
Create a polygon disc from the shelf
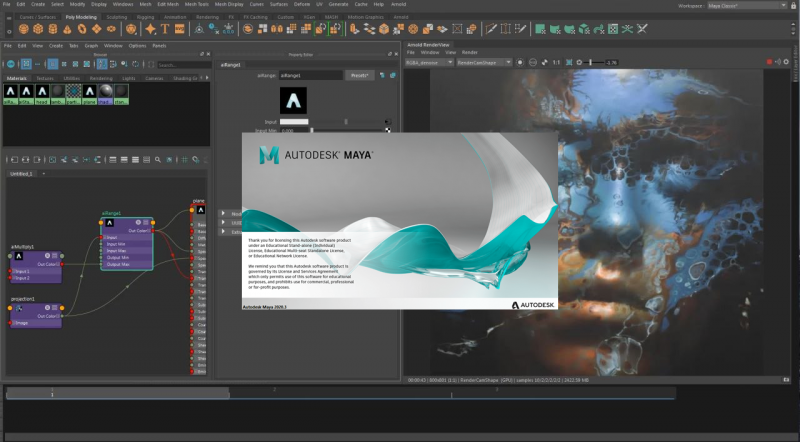(x=111, y=29)
